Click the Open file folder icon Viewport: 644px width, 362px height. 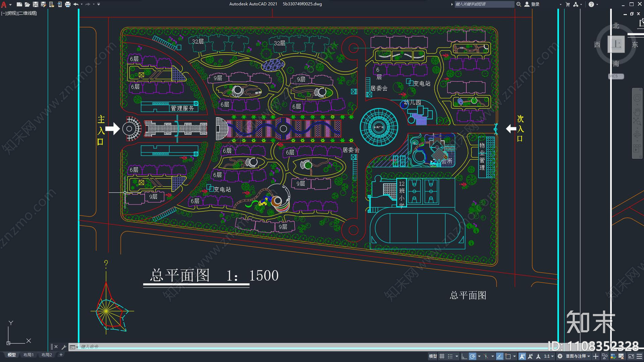27,4
